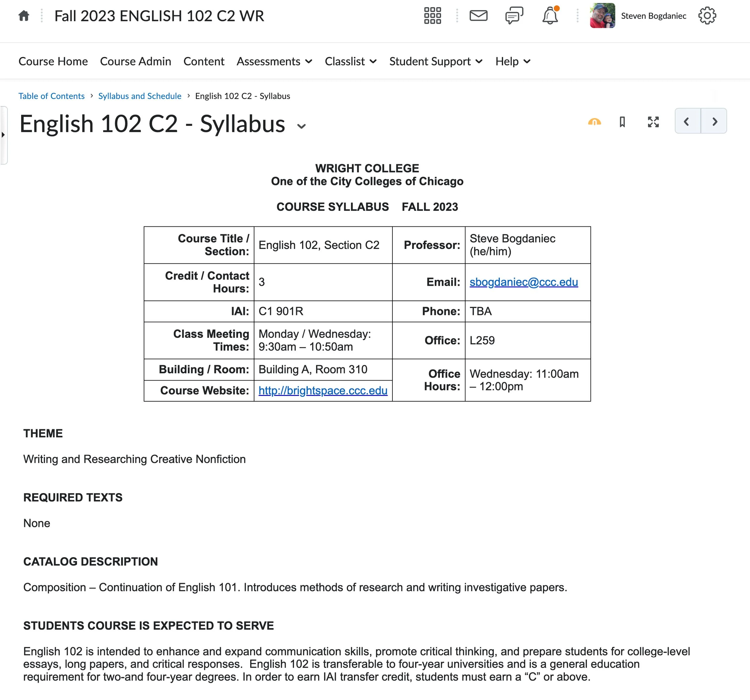The image size is (750, 700).
Task: Open the Course Admin tab
Action: pos(135,61)
